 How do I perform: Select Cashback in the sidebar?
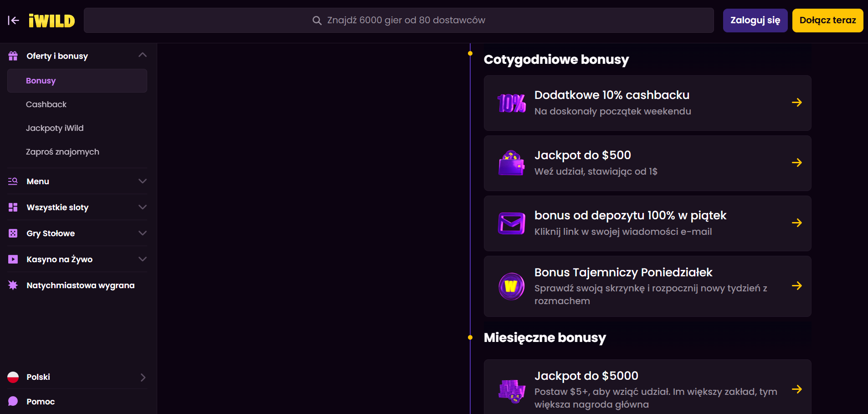tap(46, 104)
